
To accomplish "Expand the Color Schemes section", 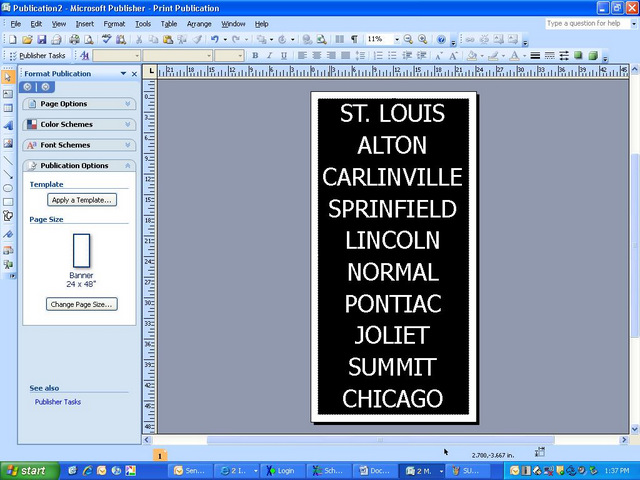I will pyautogui.click(x=79, y=124).
